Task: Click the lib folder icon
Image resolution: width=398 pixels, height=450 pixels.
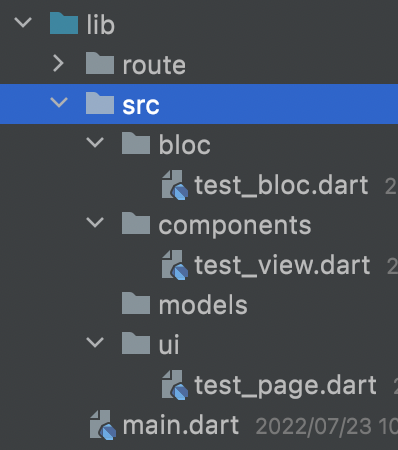Action: (x=64, y=23)
